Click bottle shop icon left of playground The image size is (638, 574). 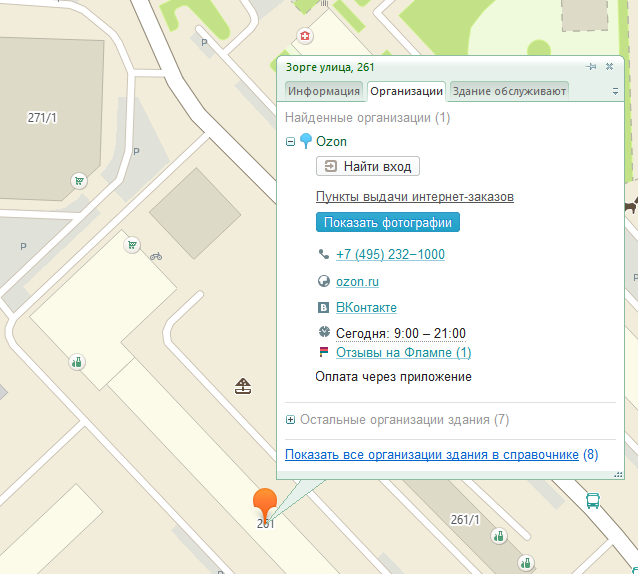(77, 362)
